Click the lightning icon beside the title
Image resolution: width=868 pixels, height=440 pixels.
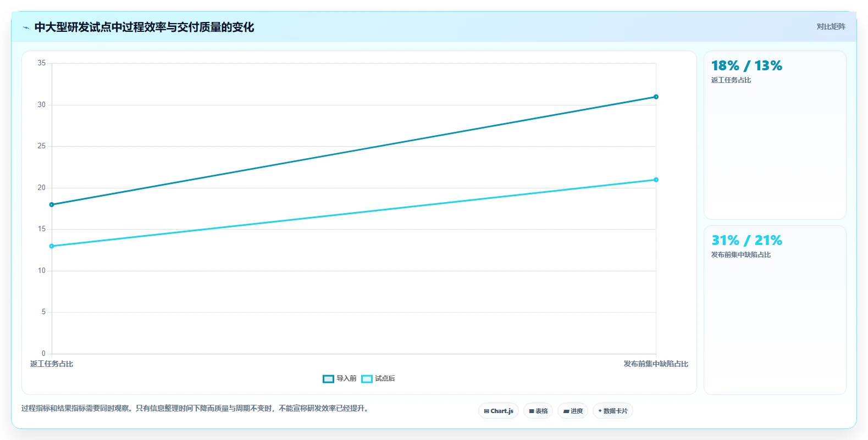coord(26,27)
